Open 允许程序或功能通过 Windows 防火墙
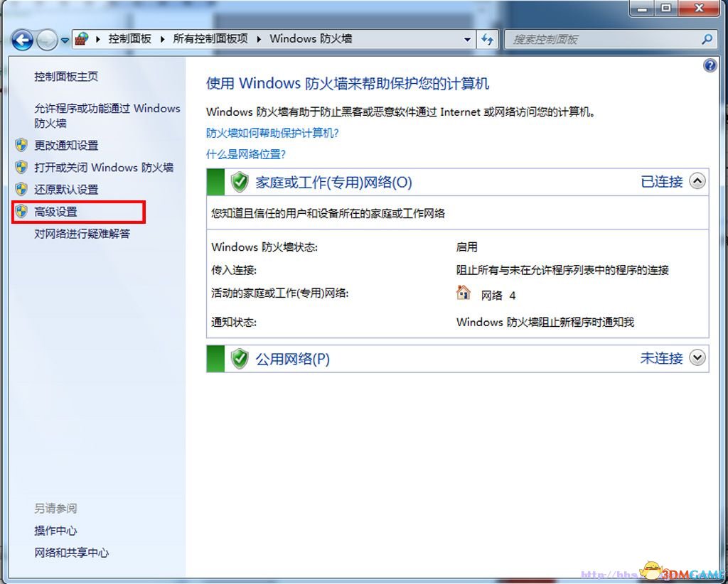Screen dimensions: 728x584 [107, 116]
